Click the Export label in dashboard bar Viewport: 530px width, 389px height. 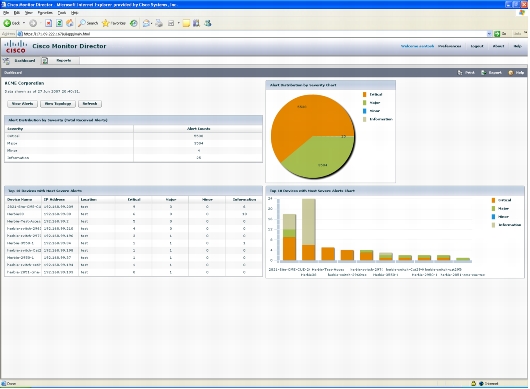point(495,73)
